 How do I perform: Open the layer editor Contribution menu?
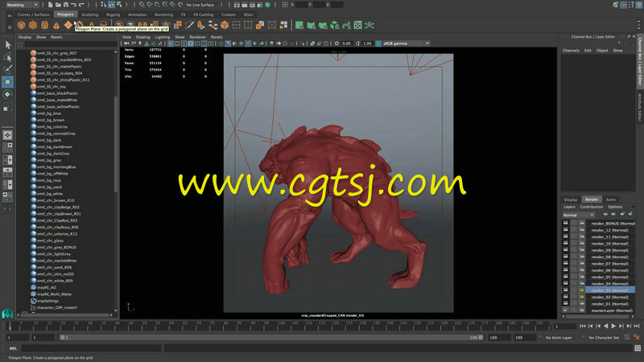[592, 207]
